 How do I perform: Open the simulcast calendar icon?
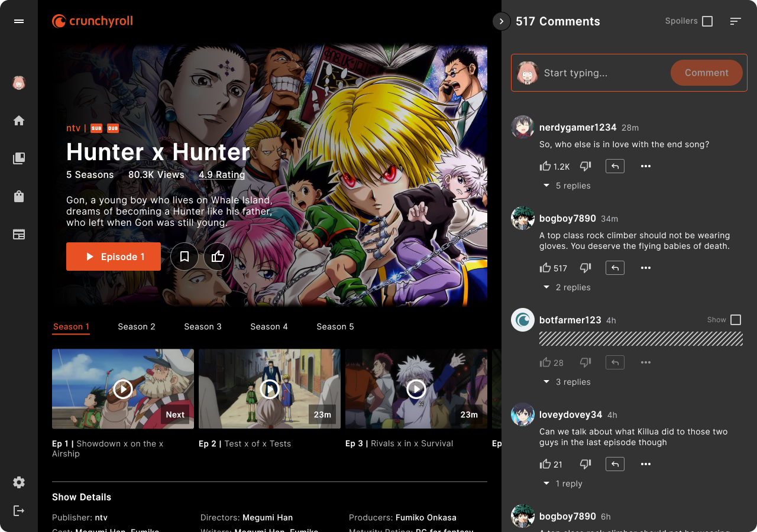18,234
